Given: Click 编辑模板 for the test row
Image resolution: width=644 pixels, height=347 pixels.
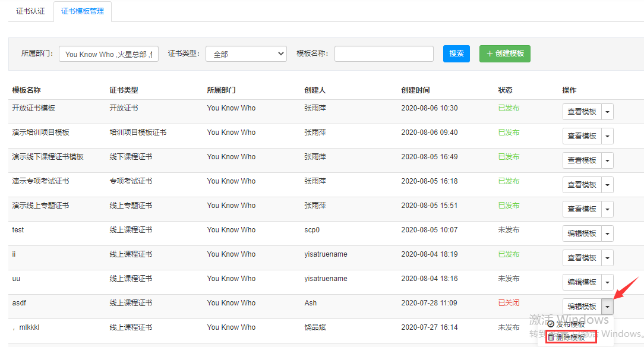Looking at the screenshot, I should 582,234.
